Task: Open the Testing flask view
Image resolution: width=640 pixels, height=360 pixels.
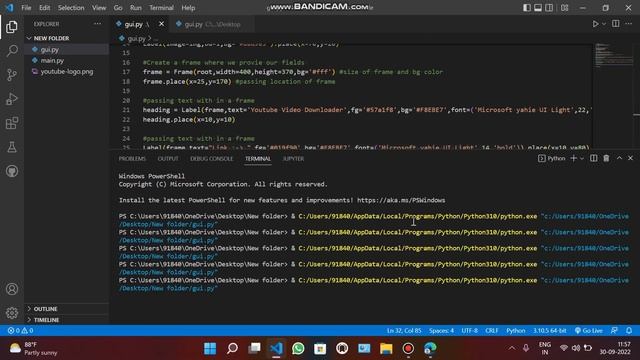Action: click(12, 147)
